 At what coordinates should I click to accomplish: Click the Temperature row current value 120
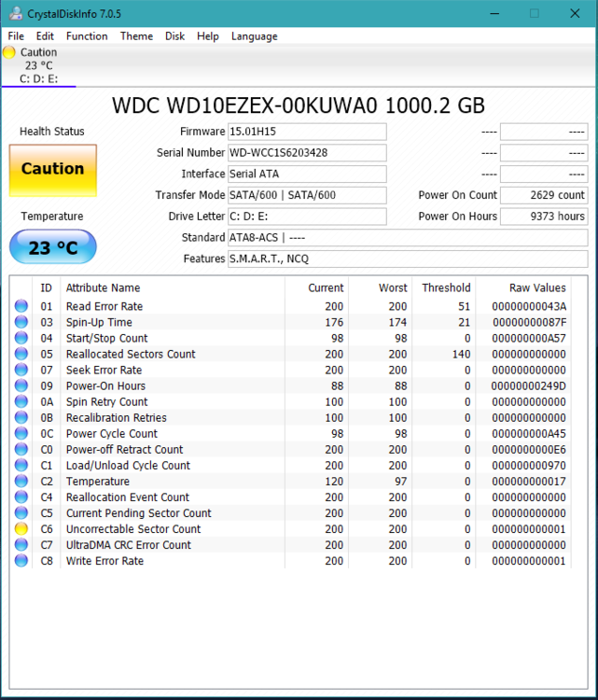tap(334, 482)
